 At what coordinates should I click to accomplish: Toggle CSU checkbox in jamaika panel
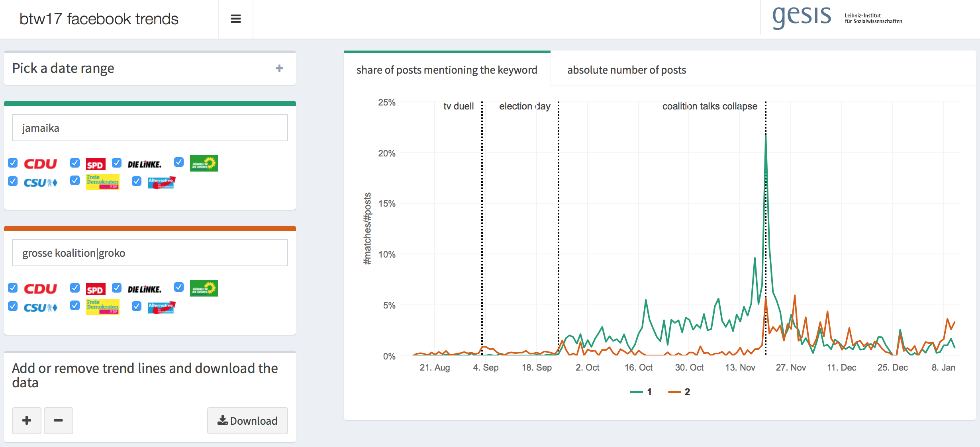tap(13, 181)
